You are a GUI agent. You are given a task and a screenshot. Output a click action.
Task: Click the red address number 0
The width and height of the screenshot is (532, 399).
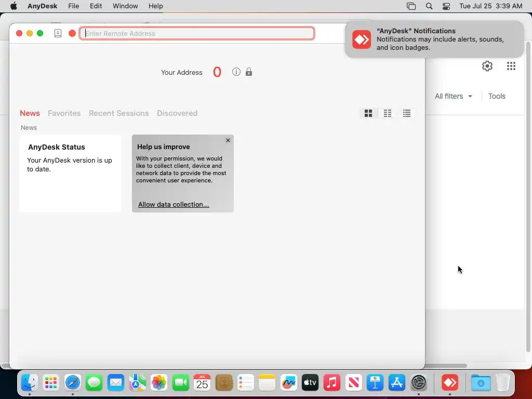tap(217, 72)
